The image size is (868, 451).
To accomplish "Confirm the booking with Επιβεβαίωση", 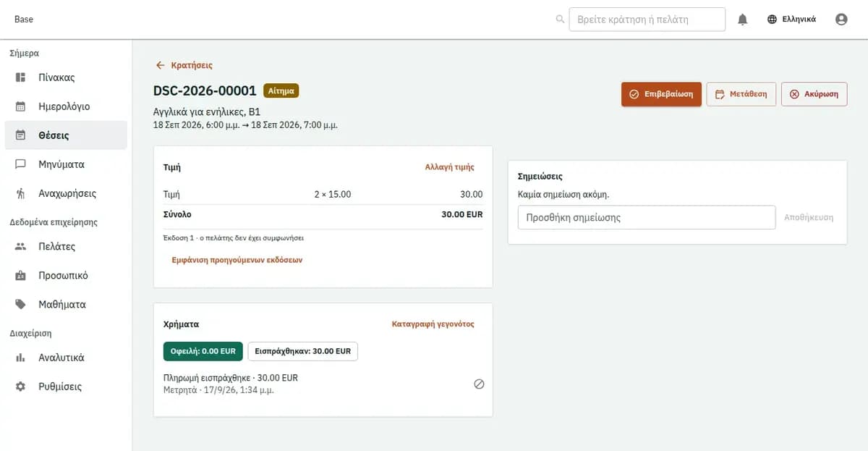I will (x=661, y=94).
